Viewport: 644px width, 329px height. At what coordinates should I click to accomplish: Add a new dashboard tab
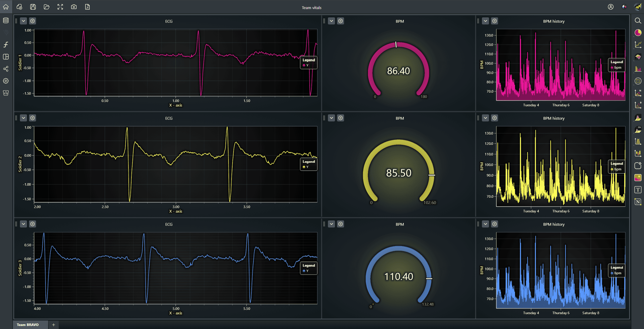[53, 325]
